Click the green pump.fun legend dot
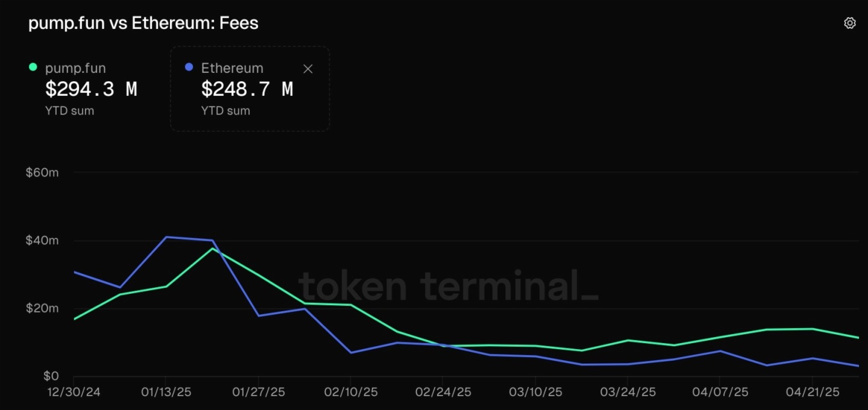868x410 pixels. click(33, 67)
